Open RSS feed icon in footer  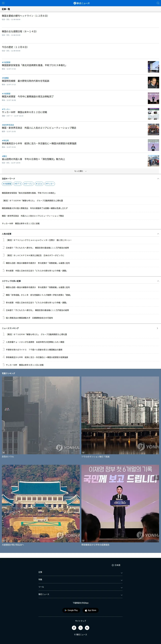pyautogui.click(x=87, y=627)
